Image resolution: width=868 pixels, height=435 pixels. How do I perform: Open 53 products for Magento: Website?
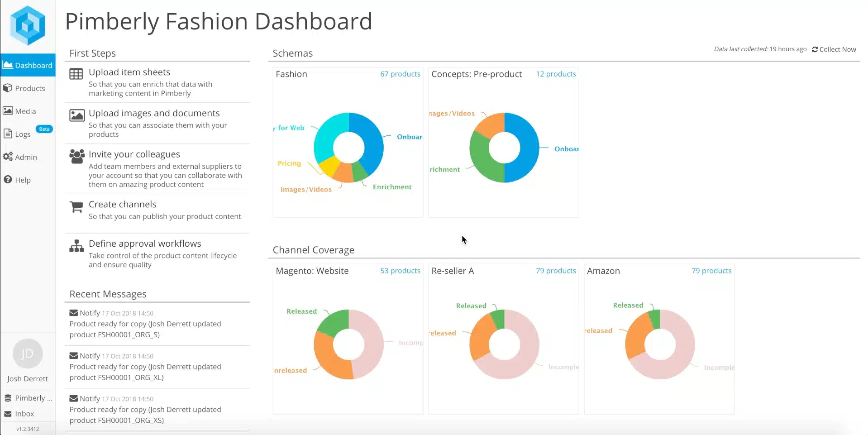coord(400,271)
